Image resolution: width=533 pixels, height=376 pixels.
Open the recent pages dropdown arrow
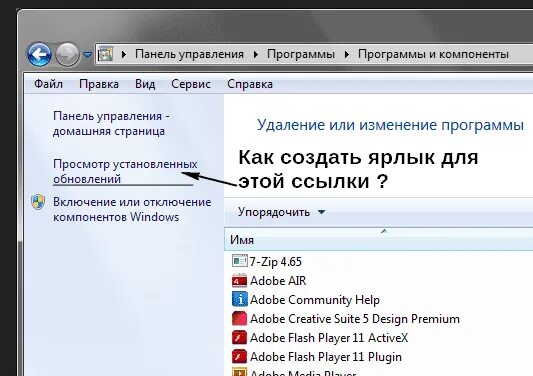tap(87, 54)
